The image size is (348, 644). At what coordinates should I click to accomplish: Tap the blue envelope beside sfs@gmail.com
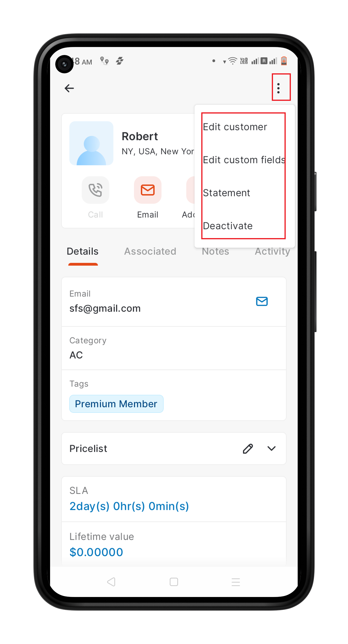pyautogui.click(x=262, y=301)
